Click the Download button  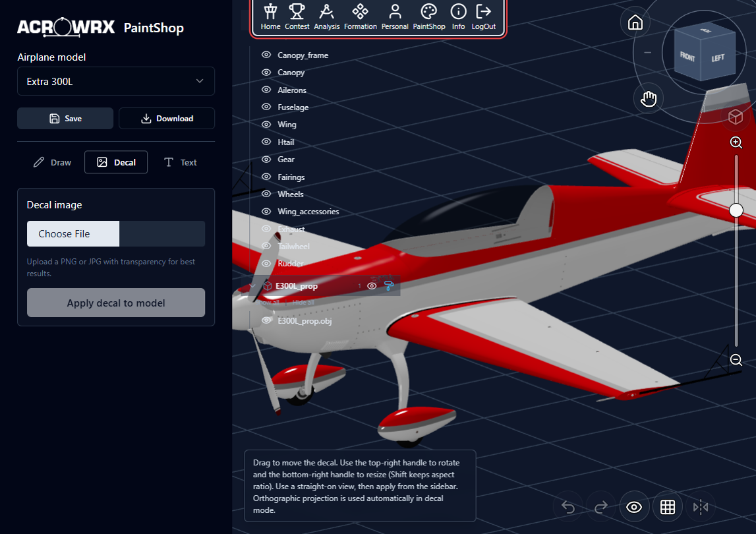tap(167, 118)
